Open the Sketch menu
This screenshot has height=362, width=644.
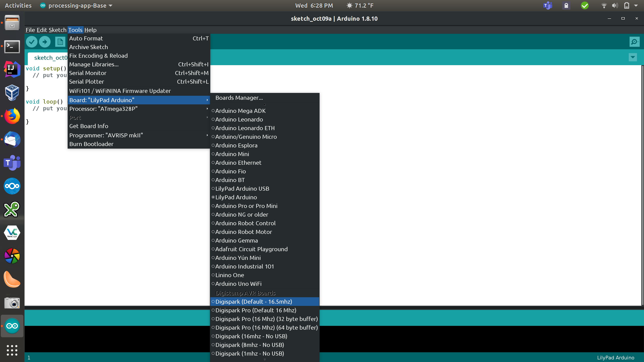[57, 30]
